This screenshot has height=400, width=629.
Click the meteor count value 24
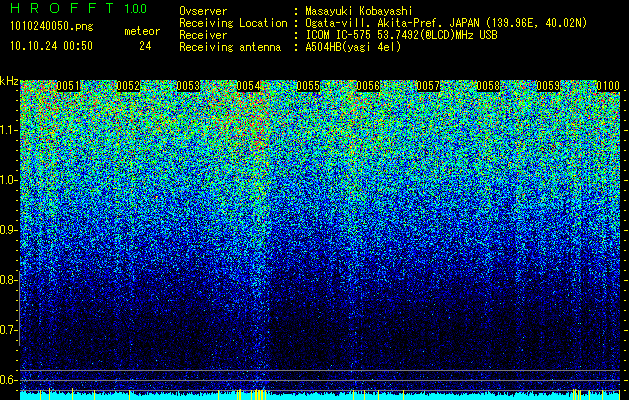(x=145, y=46)
